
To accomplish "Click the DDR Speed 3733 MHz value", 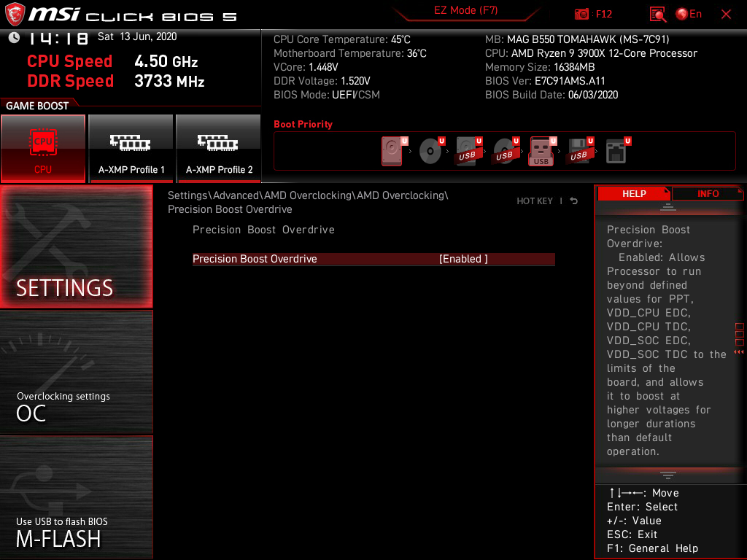I will pyautogui.click(x=169, y=82).
